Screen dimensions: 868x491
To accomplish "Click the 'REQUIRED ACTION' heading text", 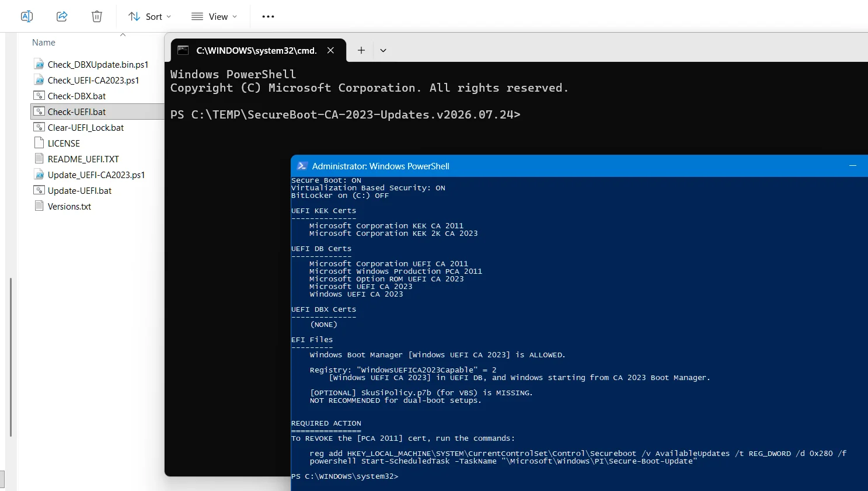I will pyautogui.click(x=326, y=423).
